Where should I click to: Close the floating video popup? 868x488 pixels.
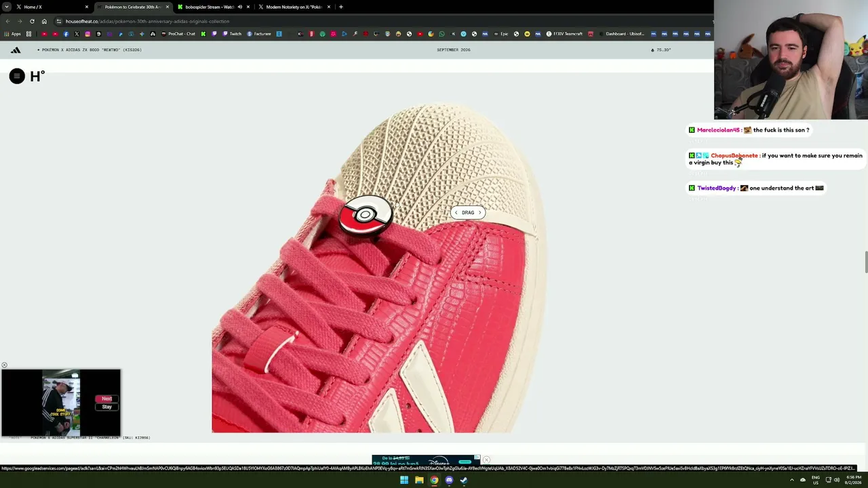[4, 365]
